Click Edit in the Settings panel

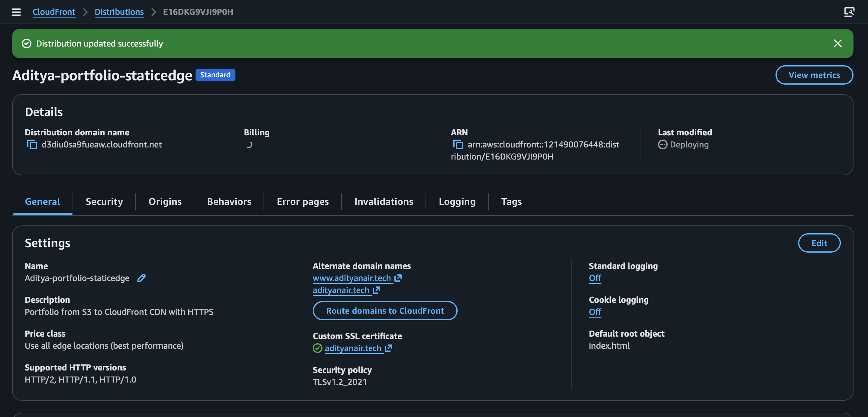pos(819,243)
